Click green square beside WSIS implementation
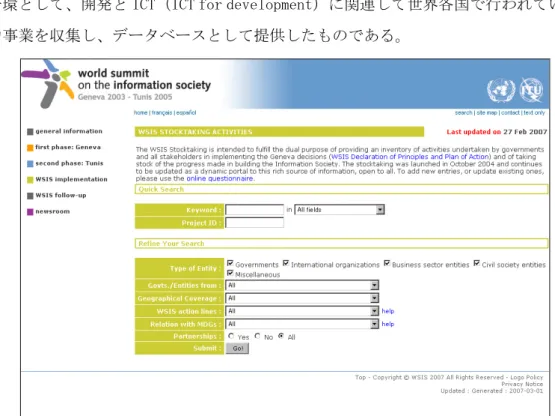Screen dimensions: 555x416 pos(30,180)
